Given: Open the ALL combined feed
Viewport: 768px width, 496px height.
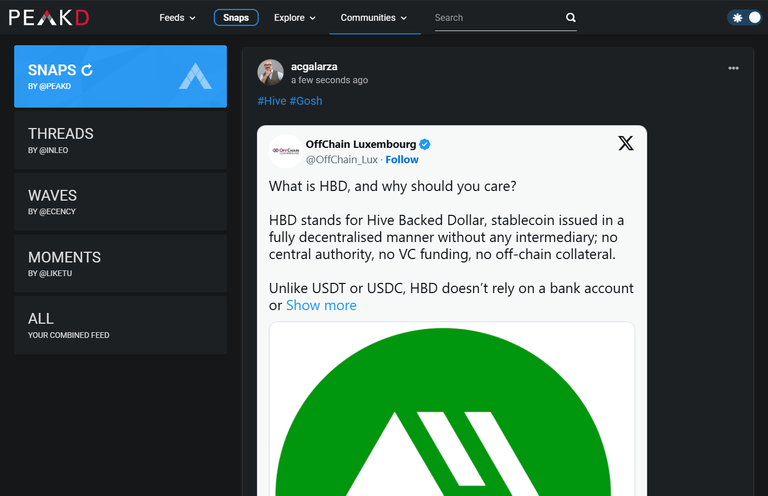Looking at the screenshot, I should (120, 326).
